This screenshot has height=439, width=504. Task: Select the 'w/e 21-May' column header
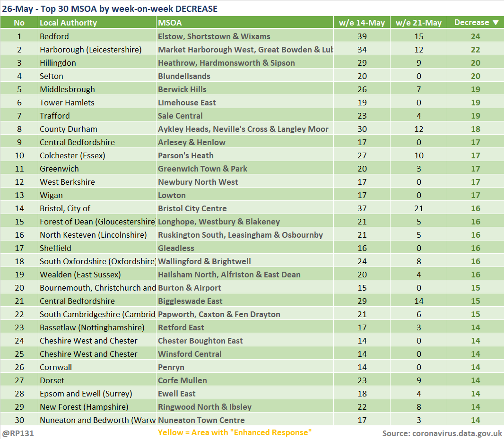point(418,23)
